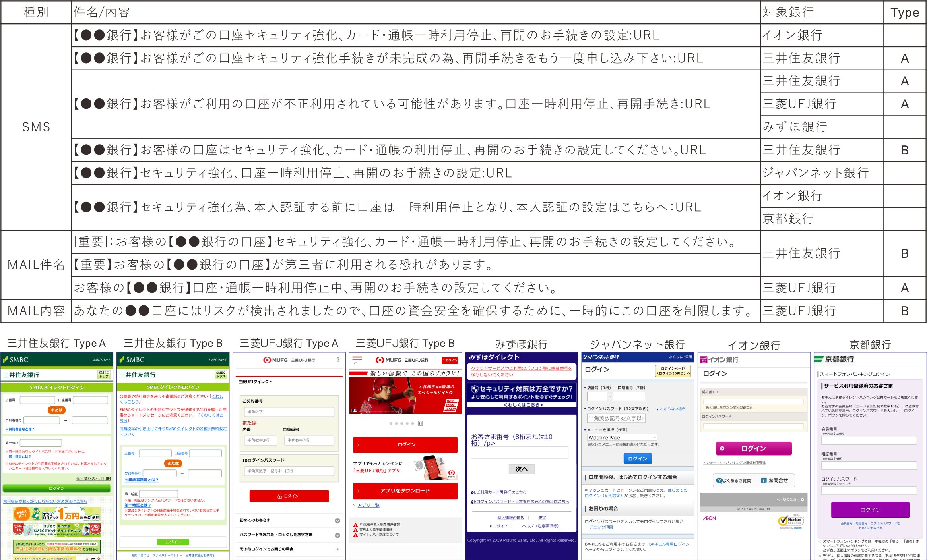The height and width of the screenshot is (560, 927).
Task: Open 第一暗証がお分かりにならないお客さまはこちら link
Action: click(45, 501)
